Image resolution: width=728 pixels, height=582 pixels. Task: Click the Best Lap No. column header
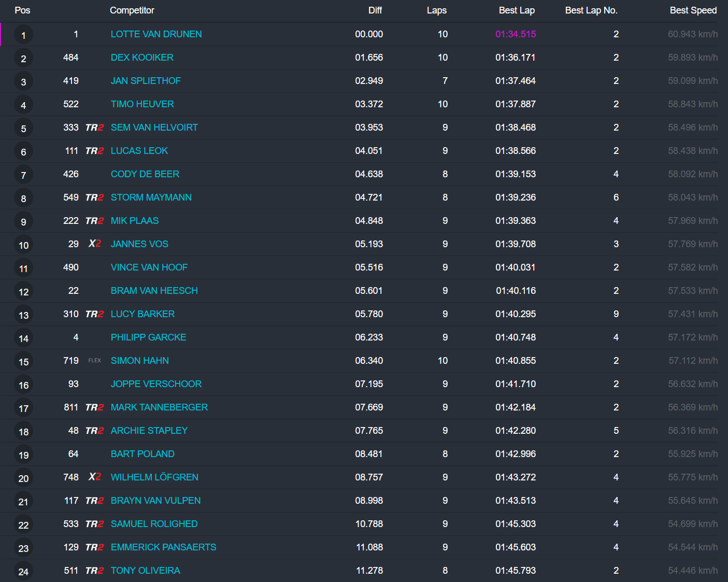pos(591,10)
